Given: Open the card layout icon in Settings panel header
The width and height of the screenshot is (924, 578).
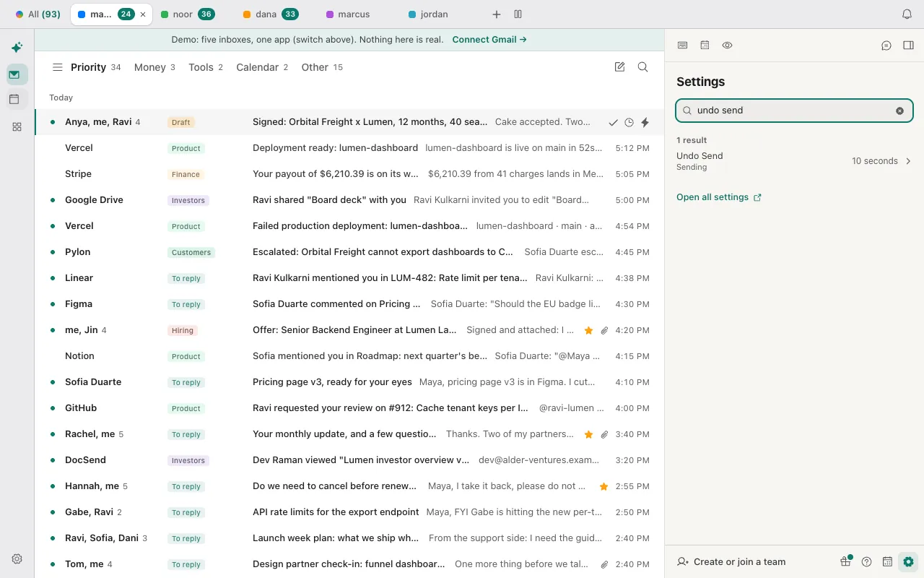Looking at the screenshot, I should click(682, 46).
